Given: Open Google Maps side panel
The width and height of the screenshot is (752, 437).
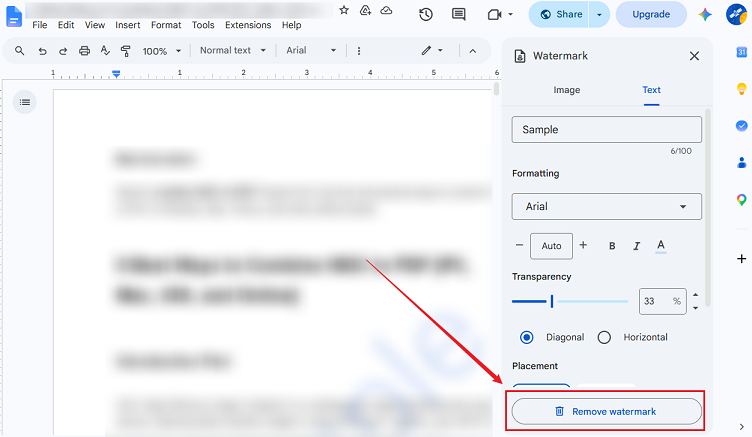Looking at the screenshot, I should pyautogui.click(x=741, y=200).
